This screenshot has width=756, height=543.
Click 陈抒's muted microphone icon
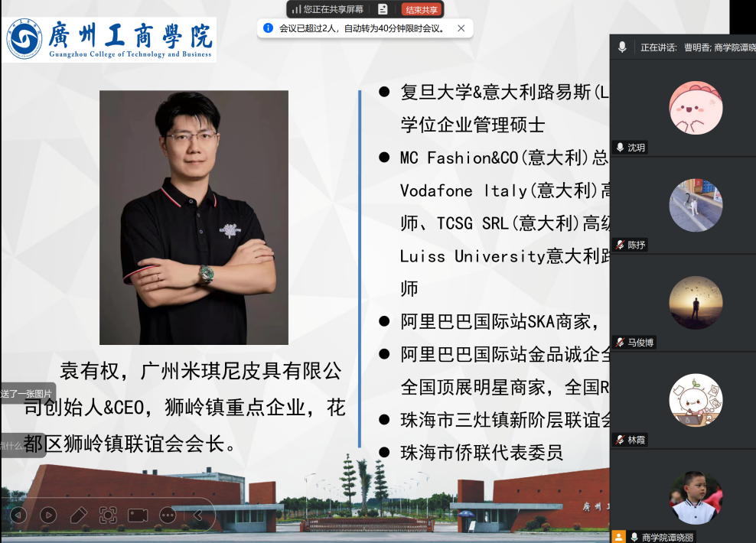tap(620, 245)
